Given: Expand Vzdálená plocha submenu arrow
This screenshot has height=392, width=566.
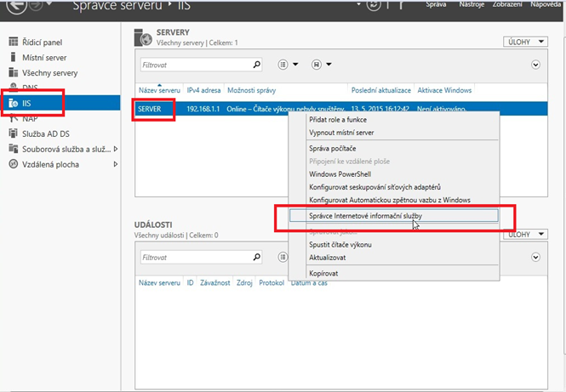Looking at the screenshot, I should pos(116,164).
